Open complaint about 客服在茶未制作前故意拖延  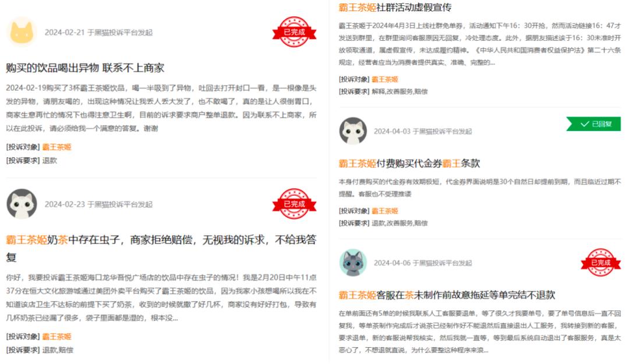click(447, 295)
